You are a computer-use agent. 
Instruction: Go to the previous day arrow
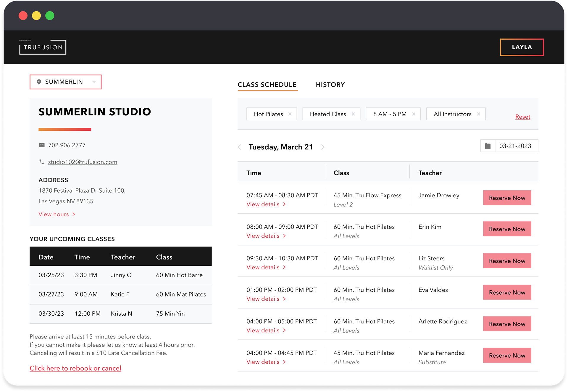coord(240,147)
